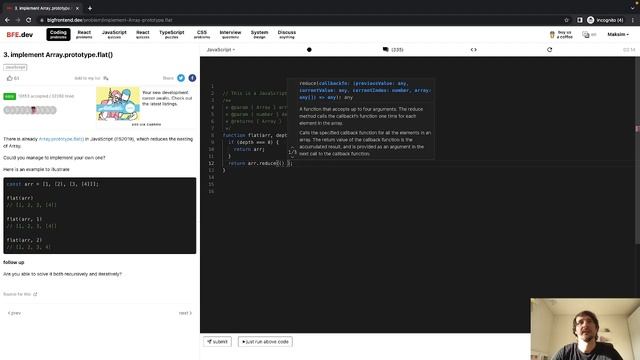
Task: Click the 'return arr;' line in editor
Action: point(249,149)
